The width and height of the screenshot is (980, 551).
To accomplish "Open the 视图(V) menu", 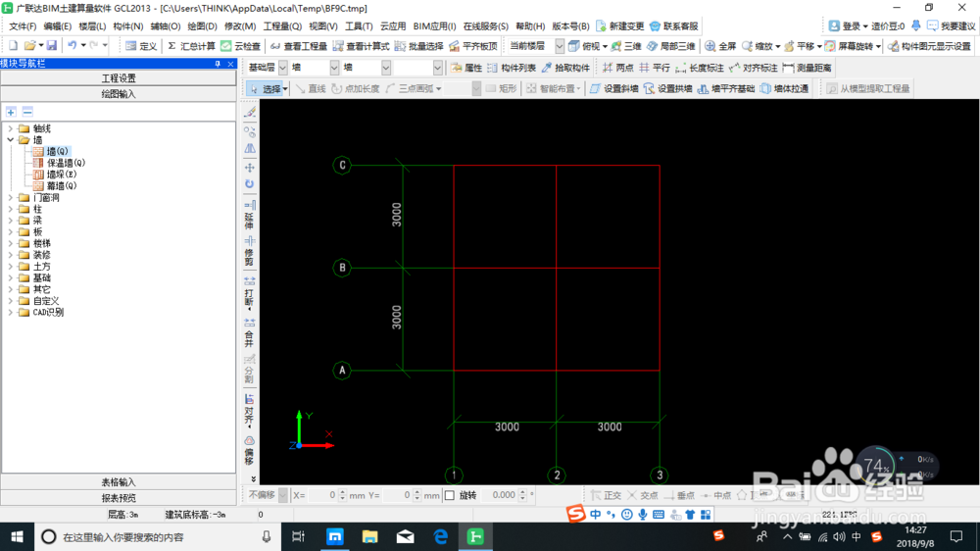I will (323, 26).
